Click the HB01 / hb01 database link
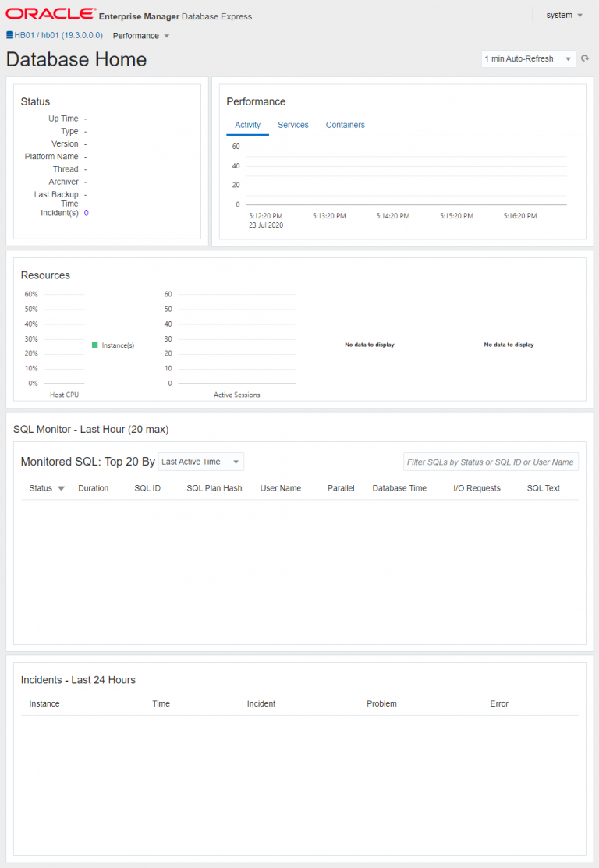599x868 pixels. [58, 35]
